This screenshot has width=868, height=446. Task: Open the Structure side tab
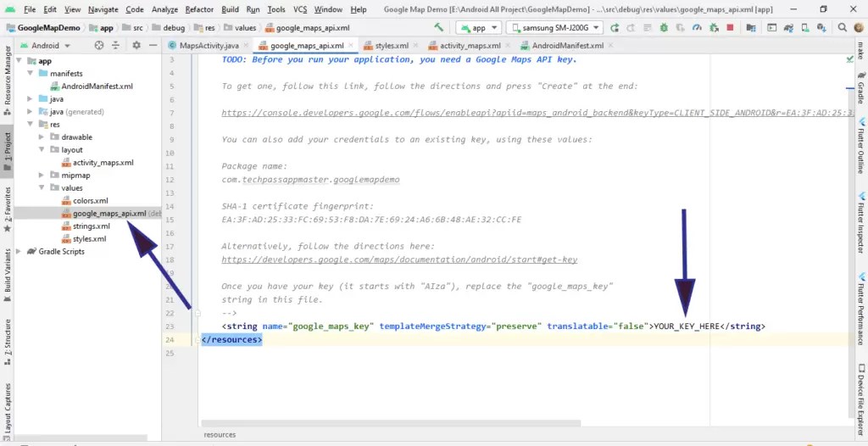point(7,342)
